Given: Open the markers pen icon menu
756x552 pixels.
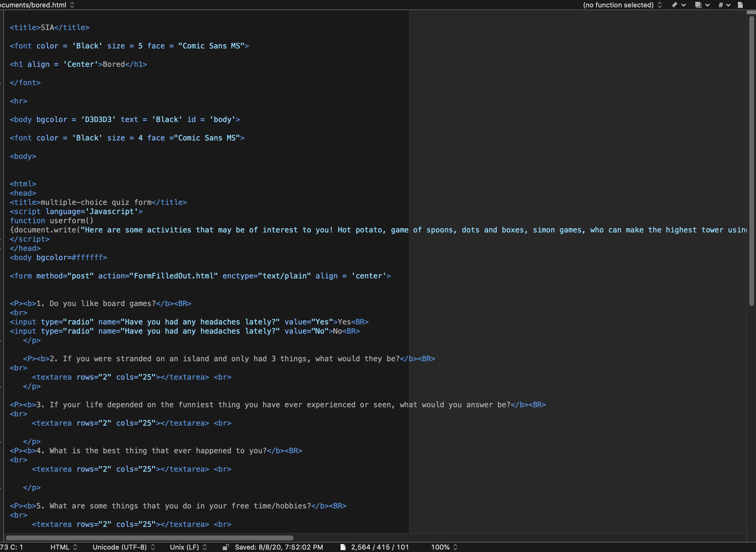Looking at the screenshot, I should 674,5.
